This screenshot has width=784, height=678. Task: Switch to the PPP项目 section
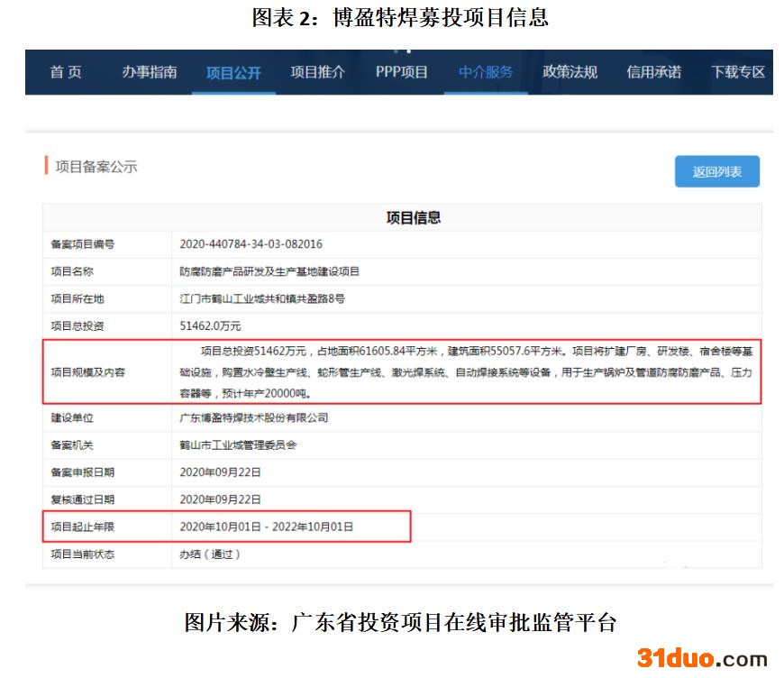click(401, 72)
